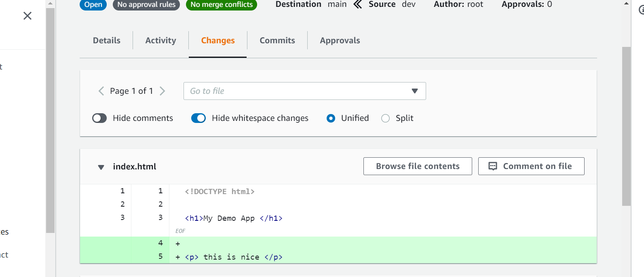Screen dimensions: 644x277
Task: Close the side panel with the X icon
Action: [x=27, y=16]
